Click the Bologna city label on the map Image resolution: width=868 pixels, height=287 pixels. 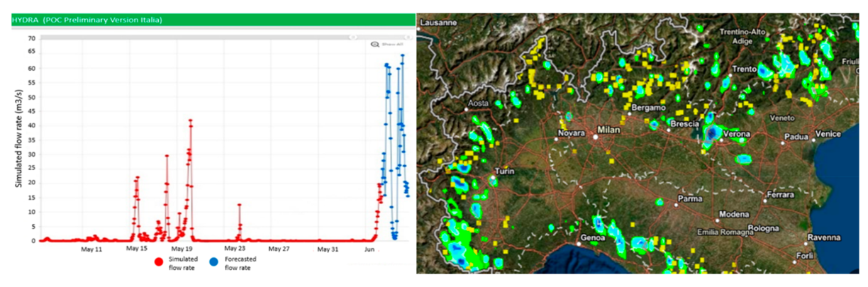[762, 228]
